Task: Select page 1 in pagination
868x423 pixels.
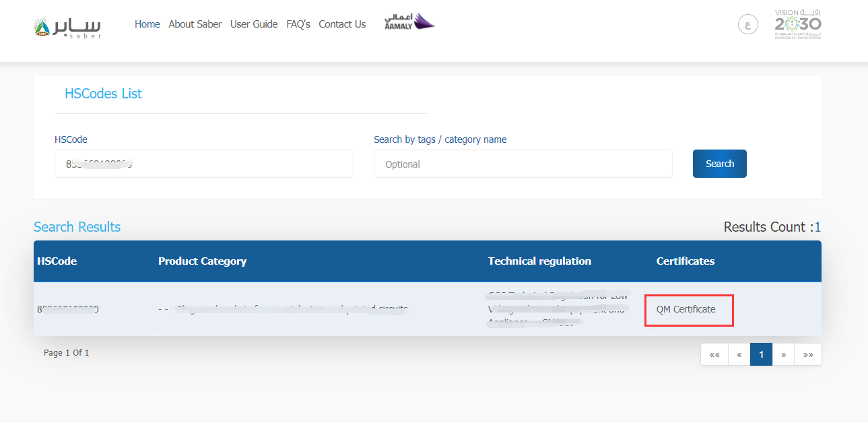Action: click(x=762, y=354)
